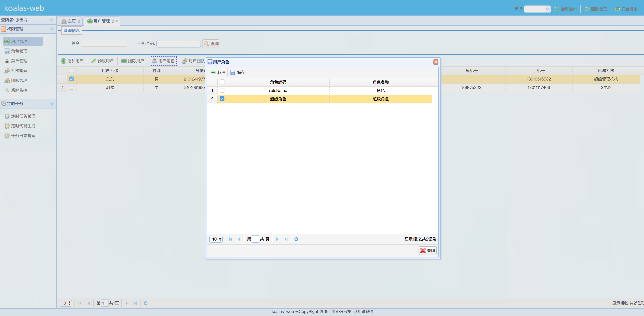
Task: Toggle select-all checkbox in user table header
Action: 71,71
